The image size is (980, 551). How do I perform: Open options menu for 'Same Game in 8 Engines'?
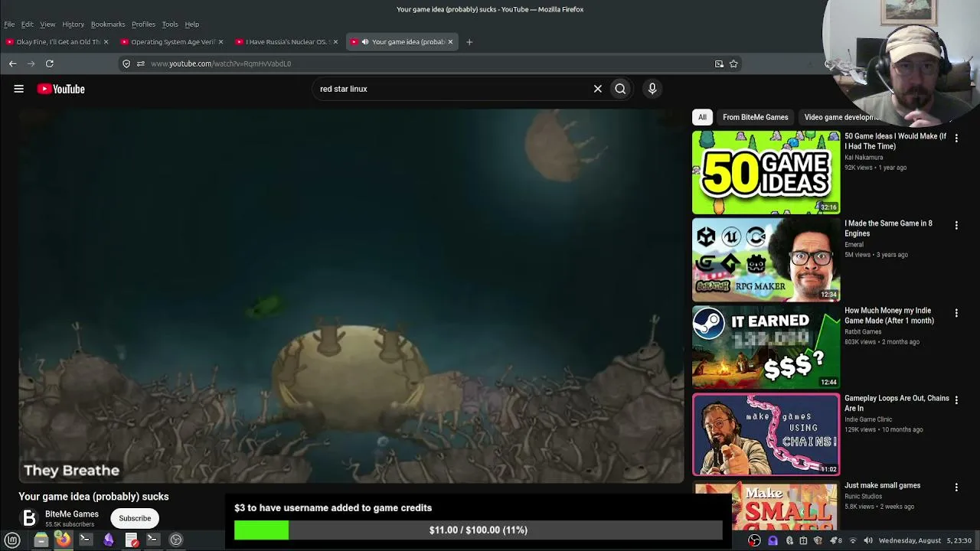[x=956, y=225]
